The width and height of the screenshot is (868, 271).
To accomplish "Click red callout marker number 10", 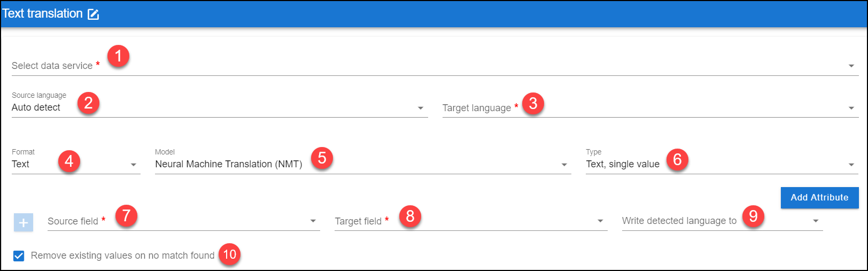I will click(229, 254).
